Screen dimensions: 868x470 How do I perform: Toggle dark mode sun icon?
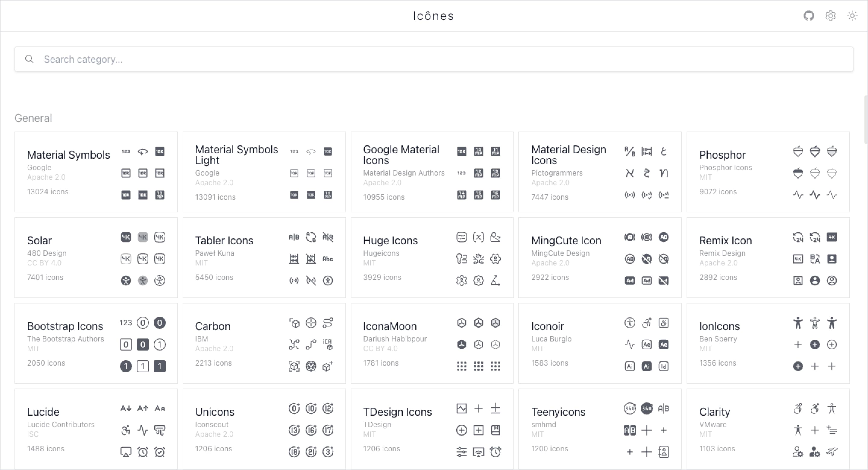[x=852, y=15]
